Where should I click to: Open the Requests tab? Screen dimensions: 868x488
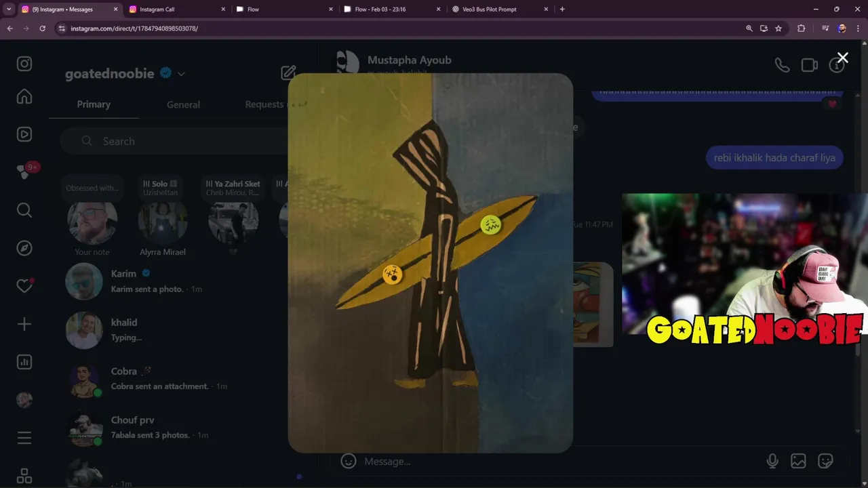click(264, 104)
